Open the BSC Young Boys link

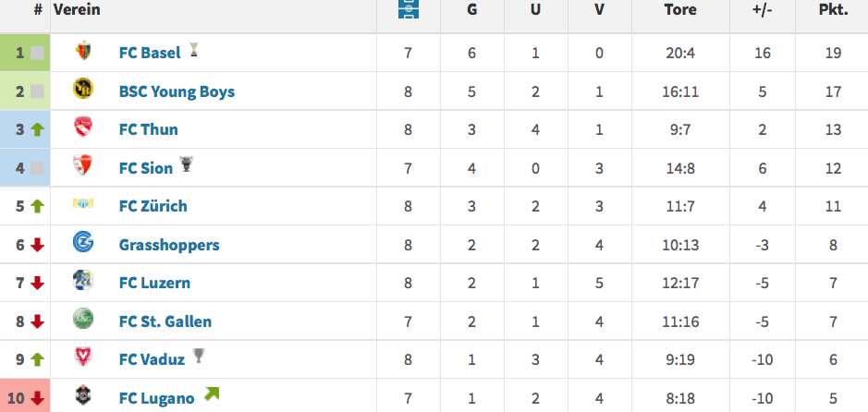[x=177, y=91]
